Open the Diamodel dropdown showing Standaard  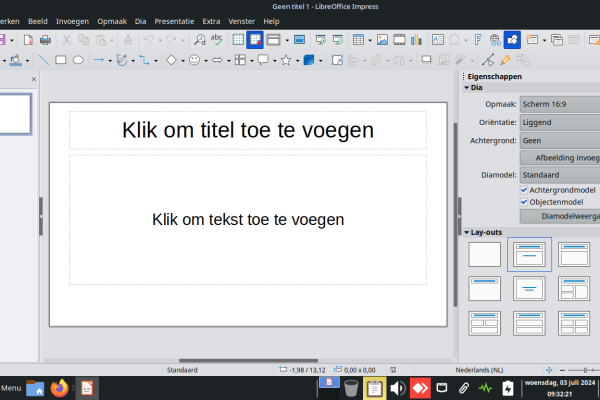tap(559, 174)
